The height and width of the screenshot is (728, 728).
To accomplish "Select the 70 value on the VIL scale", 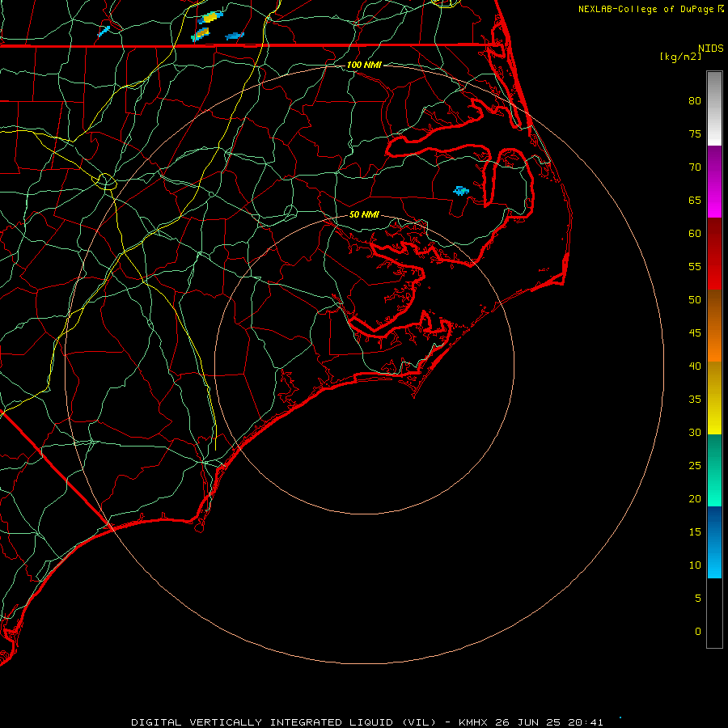I will [x=695, y=167].
